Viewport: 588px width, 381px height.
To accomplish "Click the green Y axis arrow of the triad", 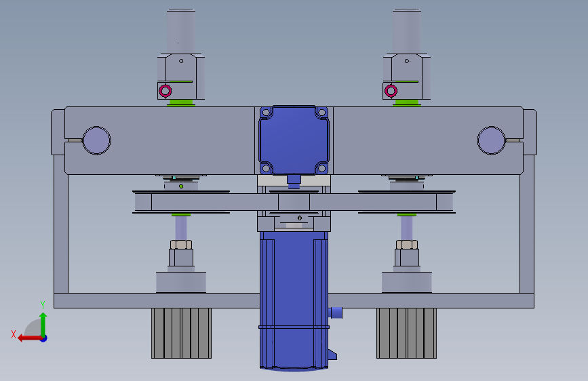I will click(x=43, y=323).
